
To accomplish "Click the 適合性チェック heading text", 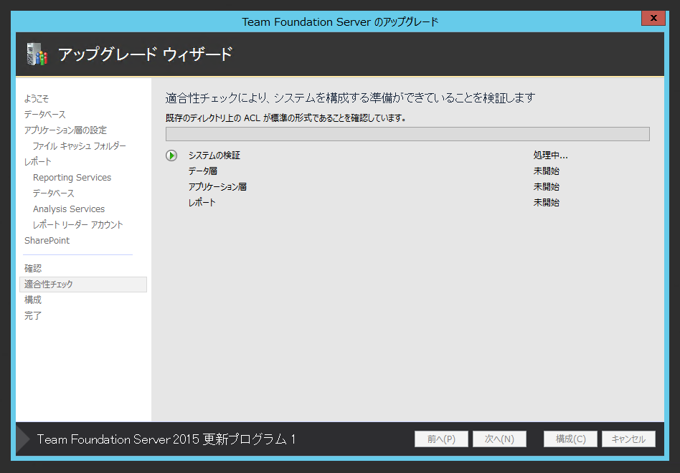I will [350, 98].
